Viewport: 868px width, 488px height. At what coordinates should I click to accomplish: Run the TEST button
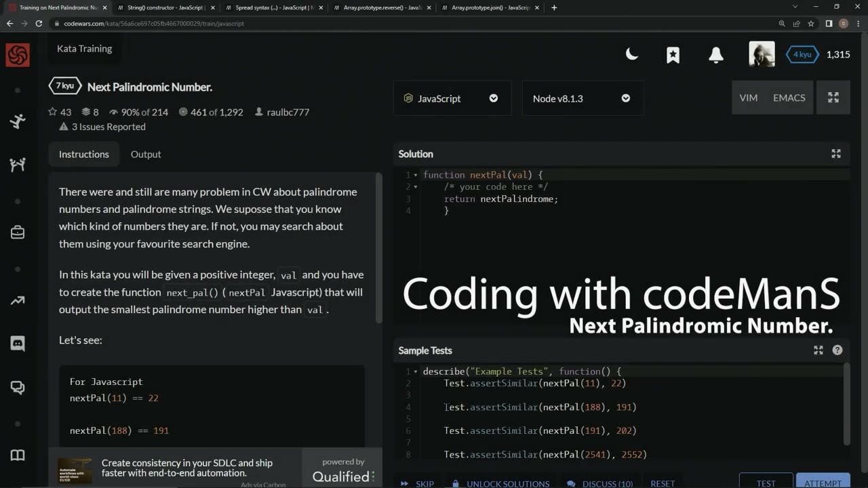[x=766, y=481]
